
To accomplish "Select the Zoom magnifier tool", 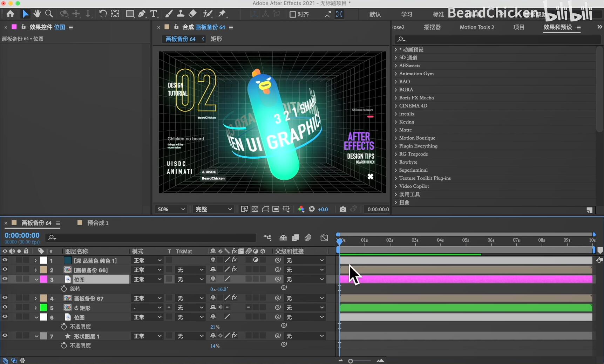I will pyautogui.click(x=49, y=14).
